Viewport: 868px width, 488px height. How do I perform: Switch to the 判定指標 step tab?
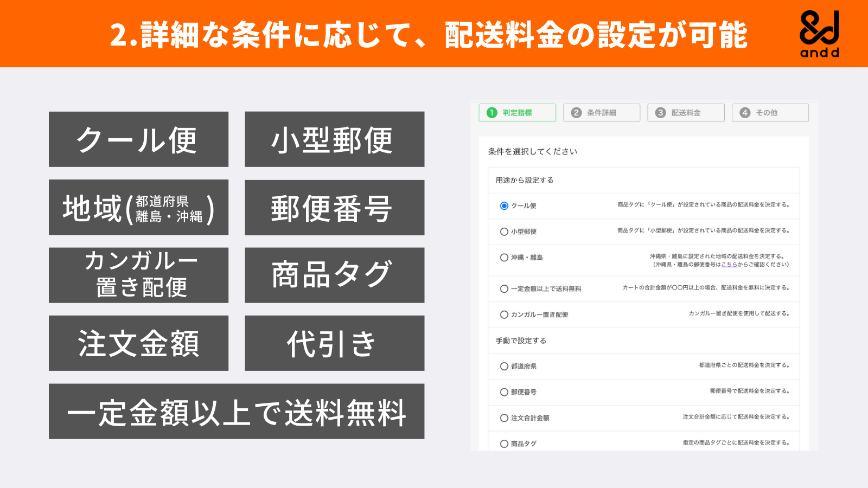(x=518, y=113)
